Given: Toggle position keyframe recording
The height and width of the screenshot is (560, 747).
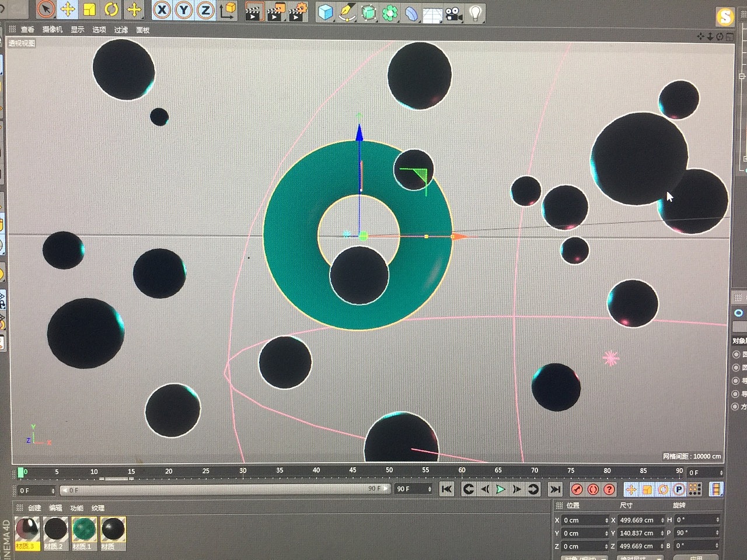Looking at the screenshot, I should coord(631,489).
